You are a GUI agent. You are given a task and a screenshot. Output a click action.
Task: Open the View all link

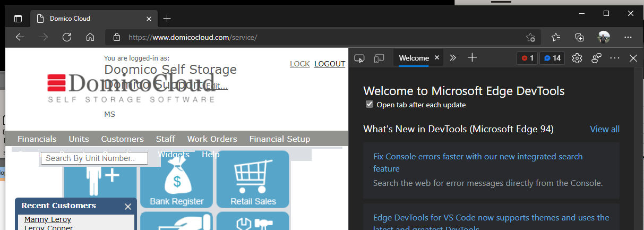click(605, 129)
